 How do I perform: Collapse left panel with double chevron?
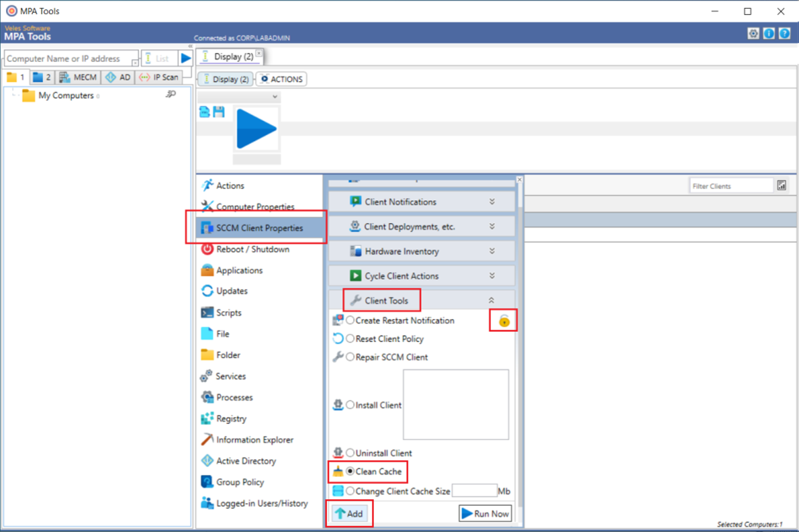pos(190,46)
